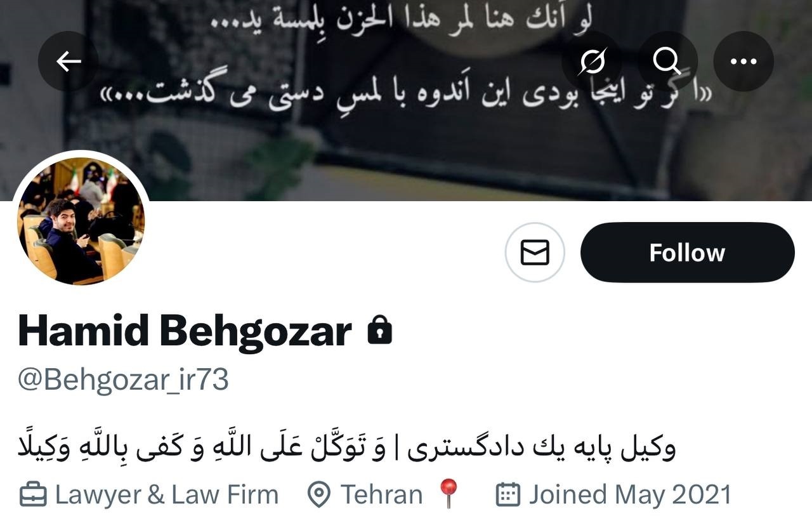The image size is (812, 516).
Task: Tap the padlock protected-account icon
Action: coord(380,331)
